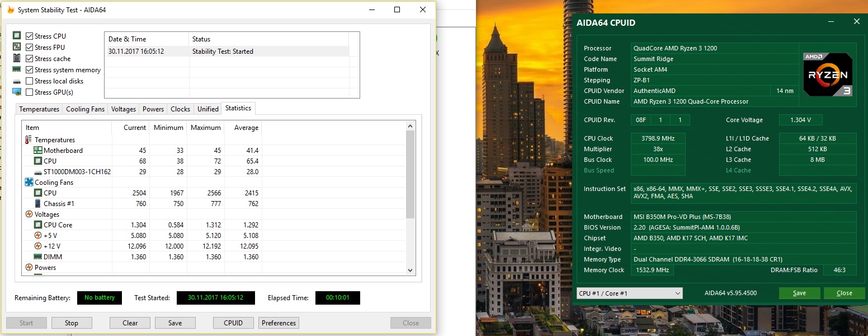Click Close in AIDA64 CPUID window
868x336 pixels.
[845, 293]
